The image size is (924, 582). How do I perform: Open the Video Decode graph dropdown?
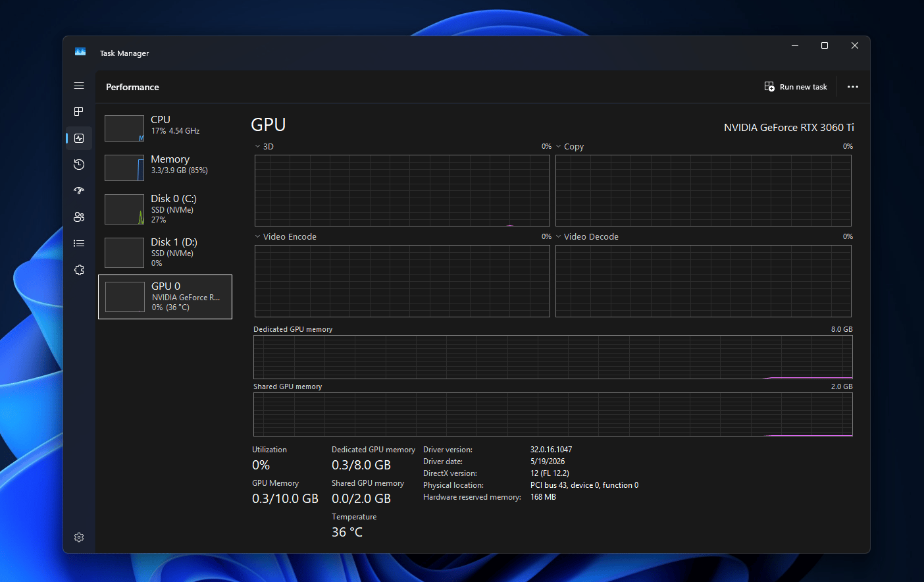pyautogui.click(x=587, y=236)
